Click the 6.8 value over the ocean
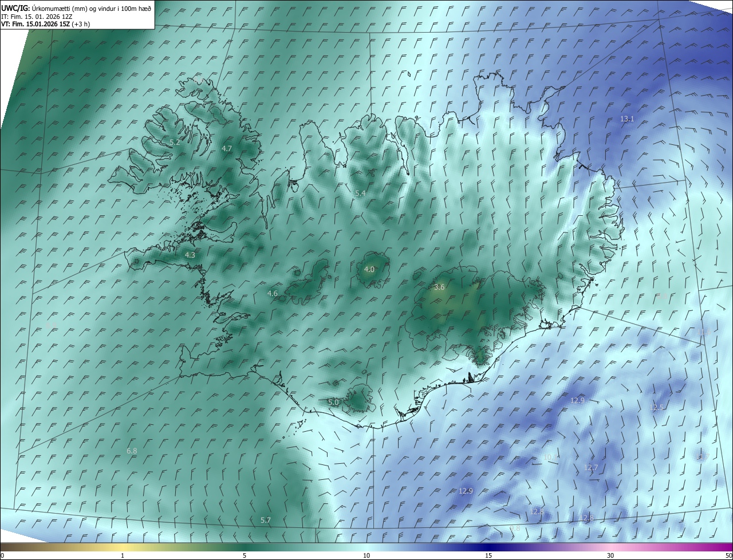 pos(132,451)
